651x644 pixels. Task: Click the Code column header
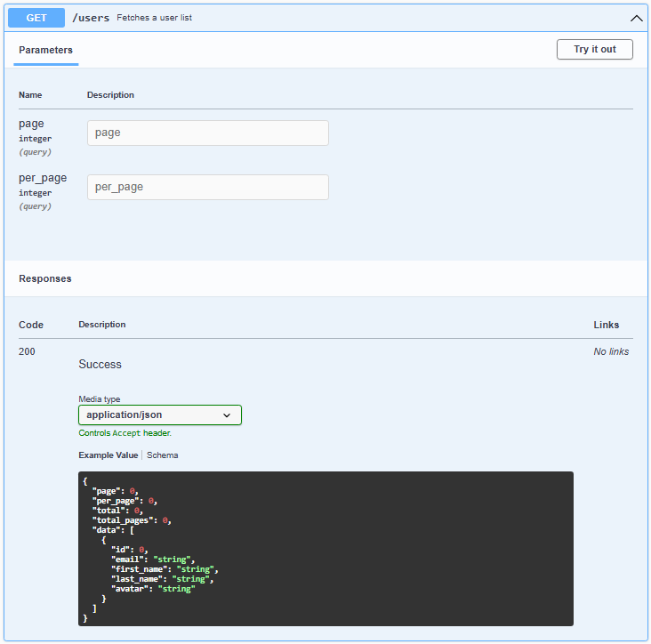[31, 325]
